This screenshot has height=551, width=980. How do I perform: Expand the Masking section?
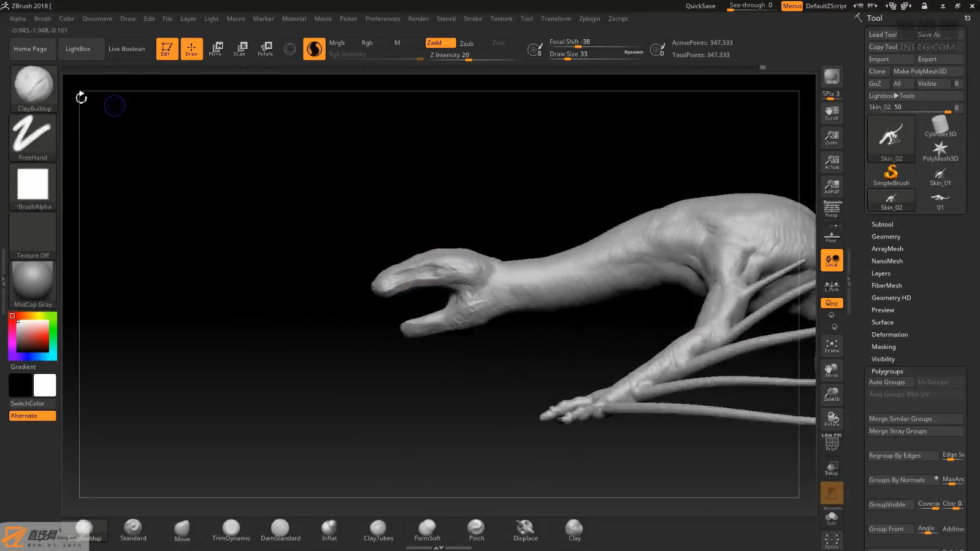tap(884, 347)
